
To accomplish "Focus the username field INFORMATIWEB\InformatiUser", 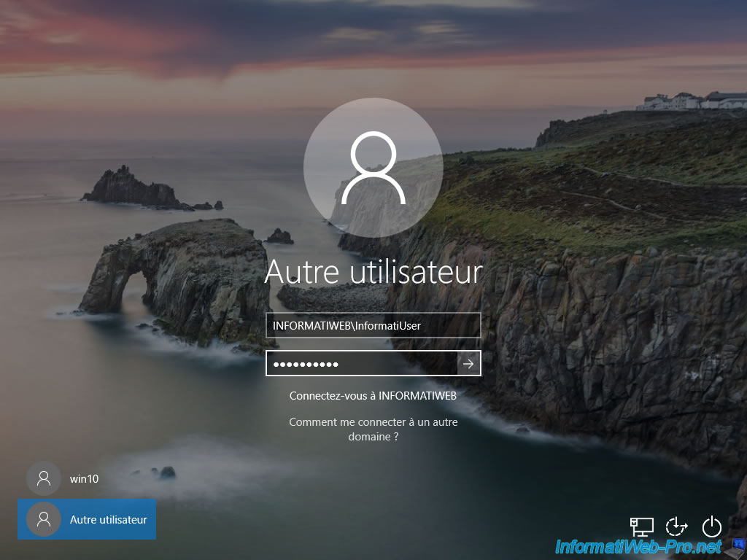I will coord(373,325).
